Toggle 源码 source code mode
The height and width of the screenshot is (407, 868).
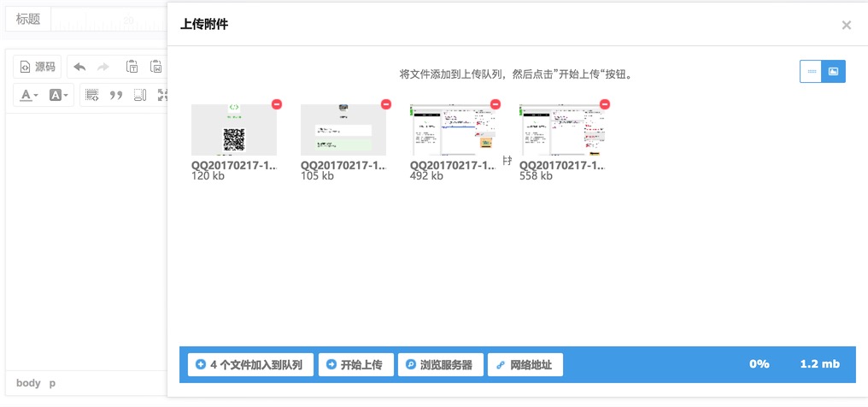pos(37,67)
